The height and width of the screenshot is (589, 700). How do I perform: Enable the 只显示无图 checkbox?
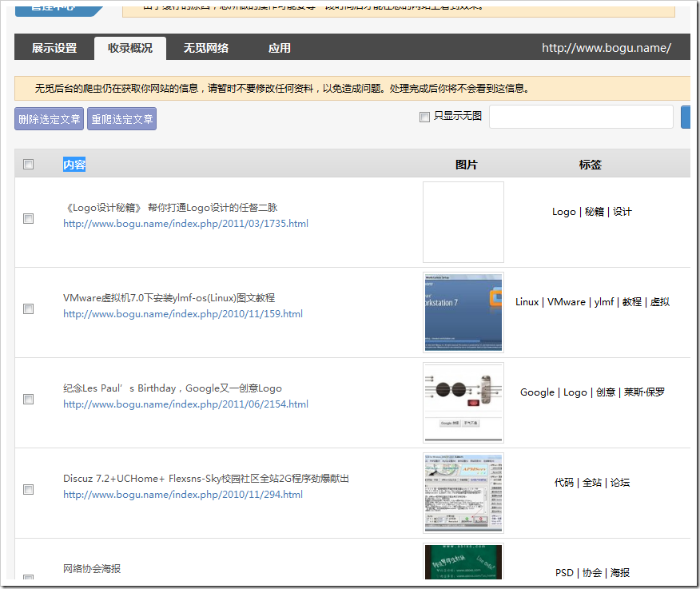click(424, 117)
